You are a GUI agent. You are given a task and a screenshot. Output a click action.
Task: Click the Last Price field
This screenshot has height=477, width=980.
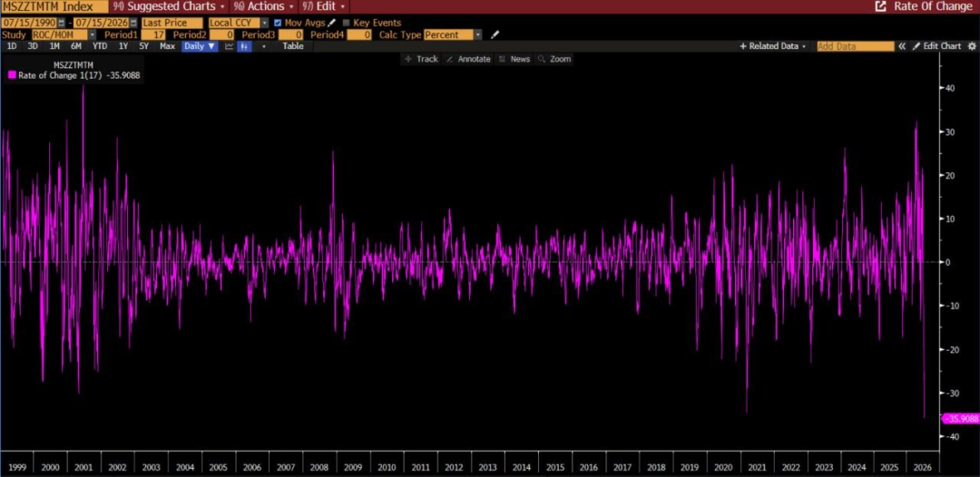pyautogui.click(x=171, y=23)
